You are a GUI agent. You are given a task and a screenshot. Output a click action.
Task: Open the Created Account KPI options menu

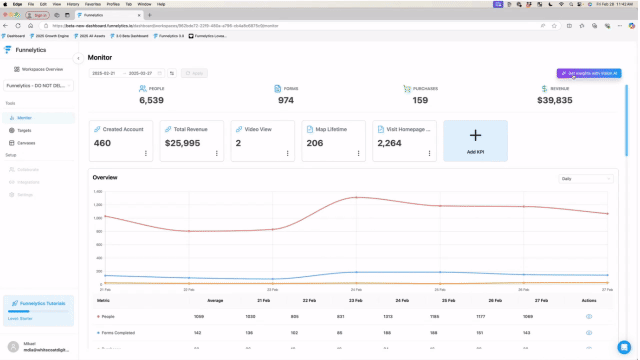pyautogui.click(x=146, y=153)
